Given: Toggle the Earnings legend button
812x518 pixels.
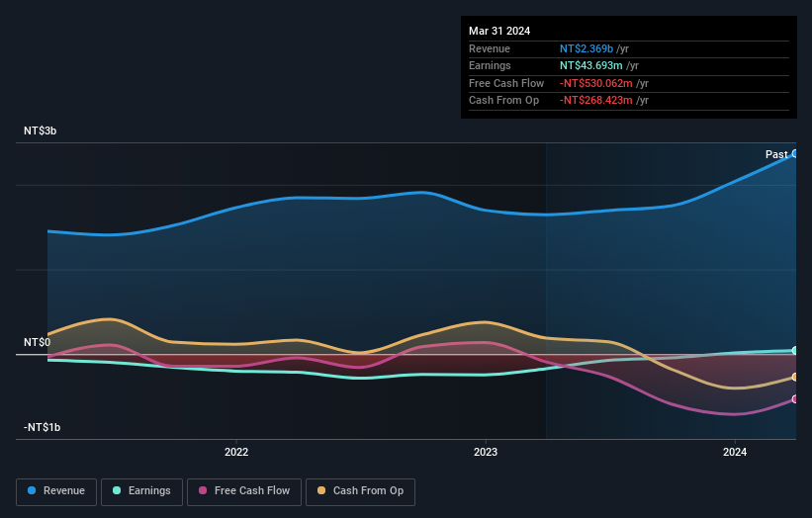Looking at the screenshot, I should (x=141, y=491).
